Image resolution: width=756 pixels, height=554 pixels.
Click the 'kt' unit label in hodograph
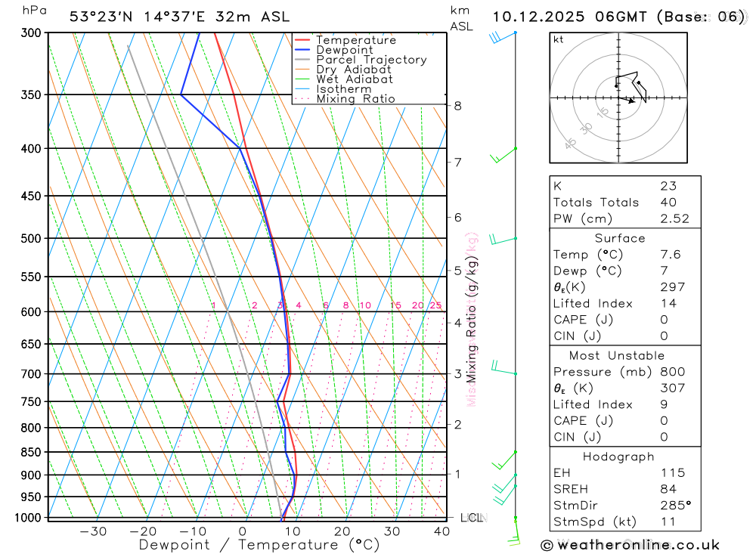click(x=559, y=39)
